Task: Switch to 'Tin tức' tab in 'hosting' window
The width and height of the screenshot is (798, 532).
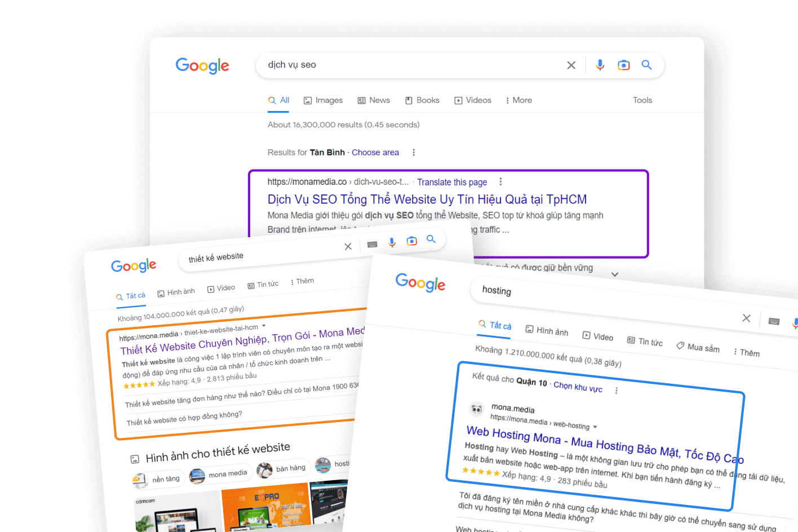Action: (645, 342)
